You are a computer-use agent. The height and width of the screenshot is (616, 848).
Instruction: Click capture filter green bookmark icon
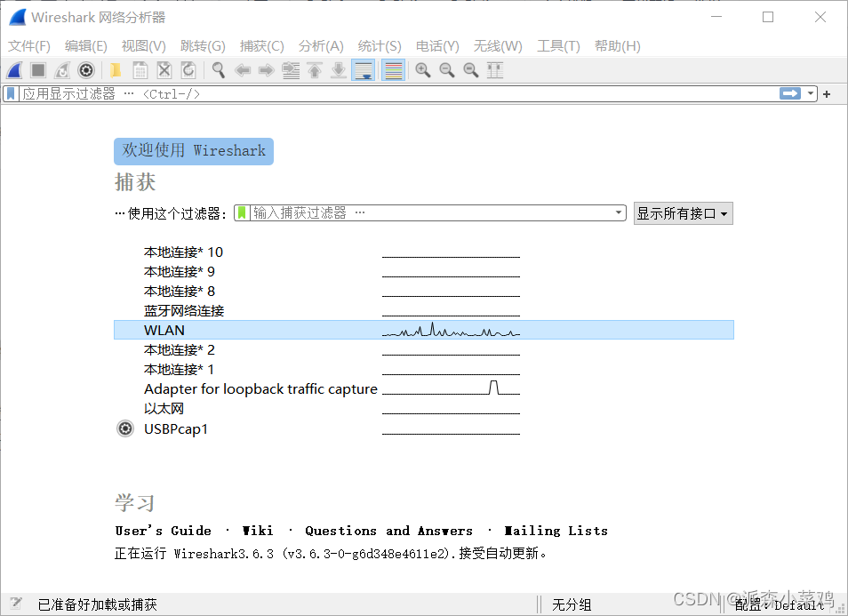coord(243,213)
